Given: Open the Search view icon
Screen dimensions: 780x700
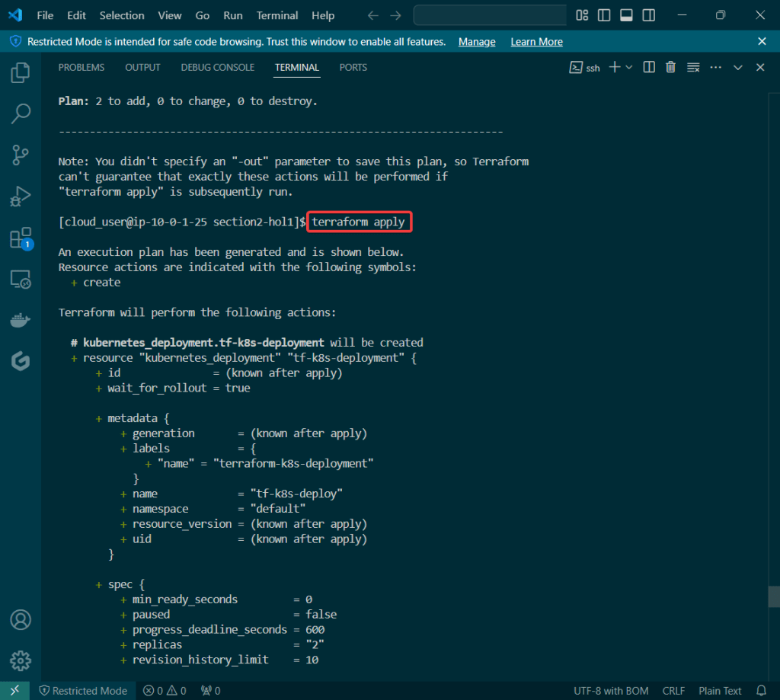Looking at the screenshot, I should (x=21, y=114).
